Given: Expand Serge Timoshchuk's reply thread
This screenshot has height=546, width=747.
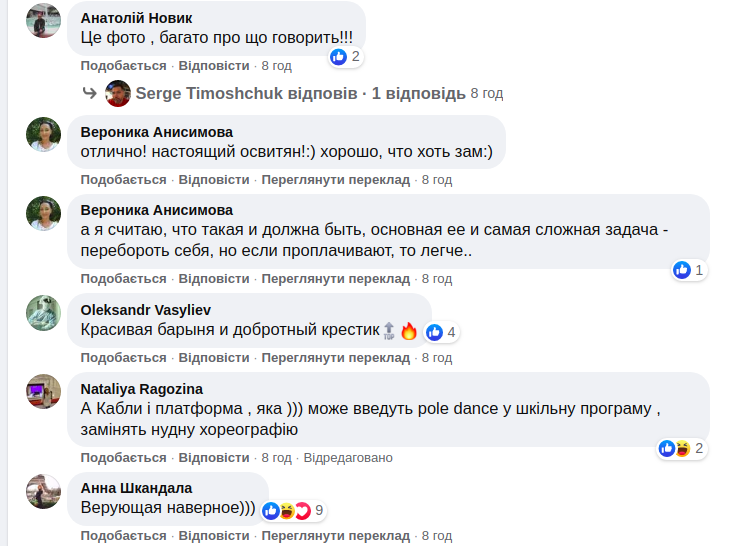Looking at the screenshot, I should [x=300, y=94].
